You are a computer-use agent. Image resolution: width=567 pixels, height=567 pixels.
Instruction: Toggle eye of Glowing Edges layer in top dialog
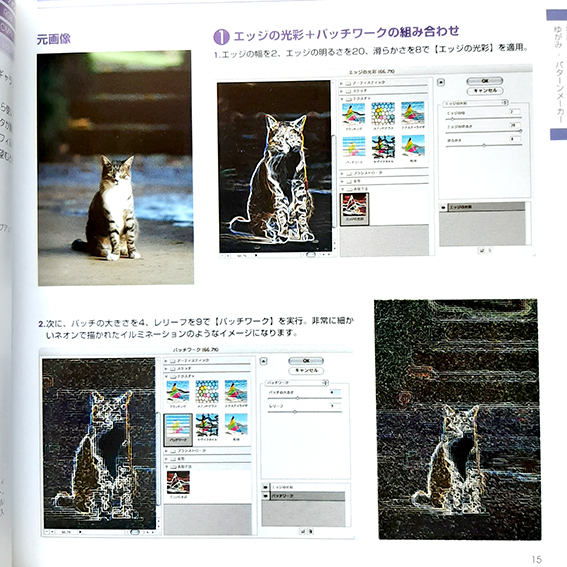click(x=443, y=207)
